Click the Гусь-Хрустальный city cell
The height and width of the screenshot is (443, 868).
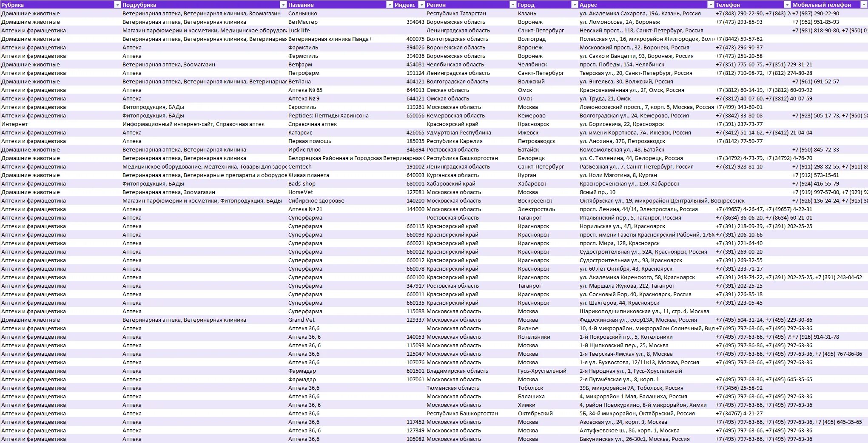(x=547, y=371)
